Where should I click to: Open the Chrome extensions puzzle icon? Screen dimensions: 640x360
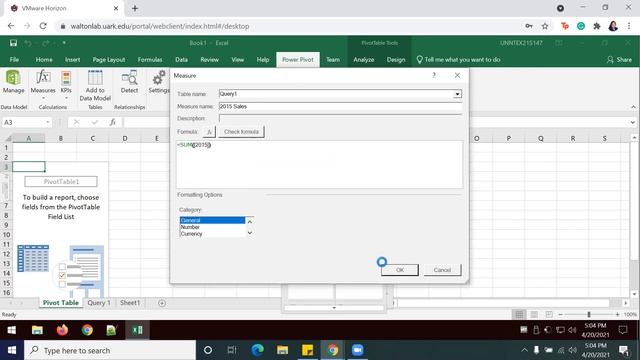point(597,26)
